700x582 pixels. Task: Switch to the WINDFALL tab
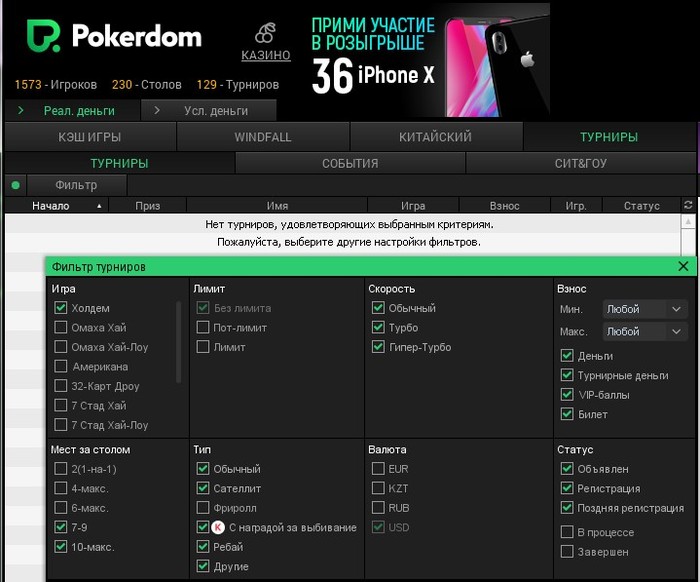263,137
